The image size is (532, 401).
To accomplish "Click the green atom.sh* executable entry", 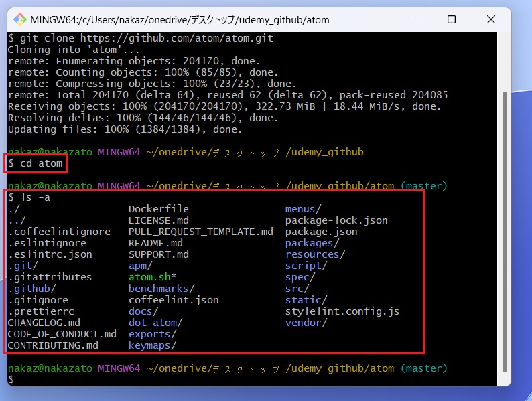I will (152, 277).
